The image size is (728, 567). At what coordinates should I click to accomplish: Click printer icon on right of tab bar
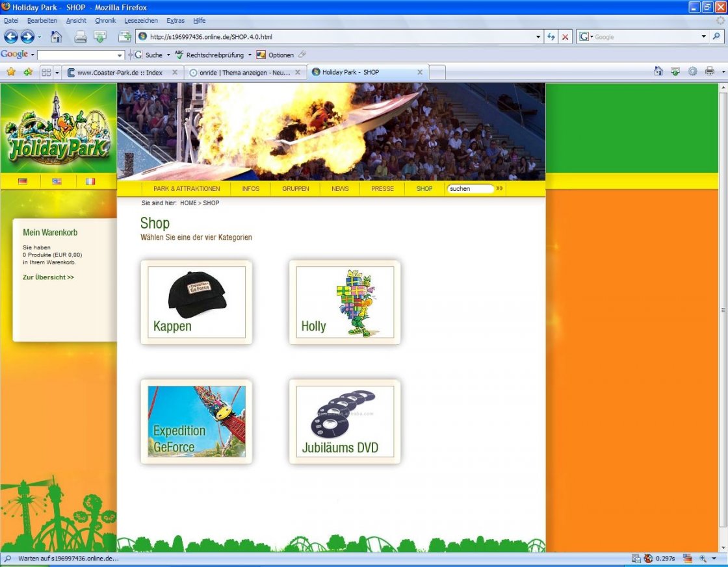709,71
